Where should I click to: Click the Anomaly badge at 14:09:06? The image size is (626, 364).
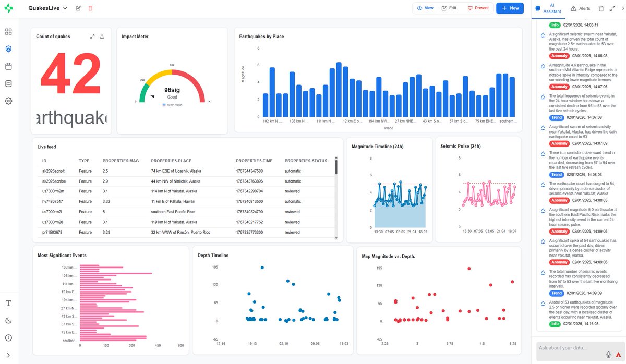(x=559, y=262)
